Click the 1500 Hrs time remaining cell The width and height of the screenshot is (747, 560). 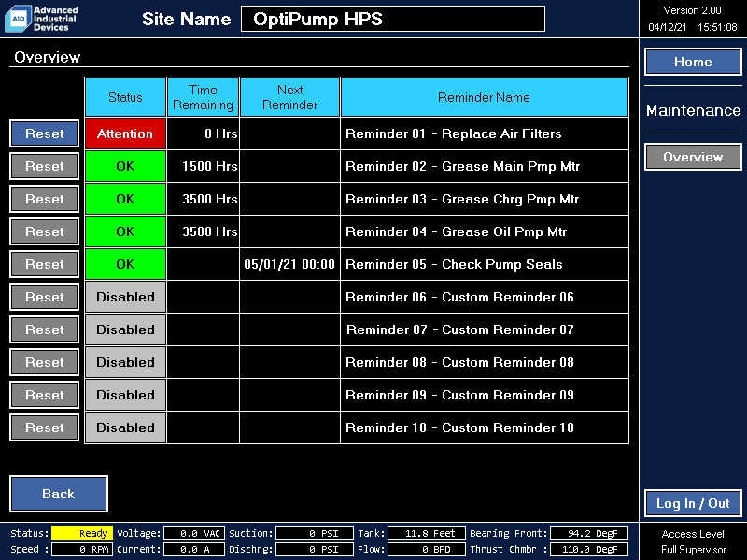click(x=203, y=166)
